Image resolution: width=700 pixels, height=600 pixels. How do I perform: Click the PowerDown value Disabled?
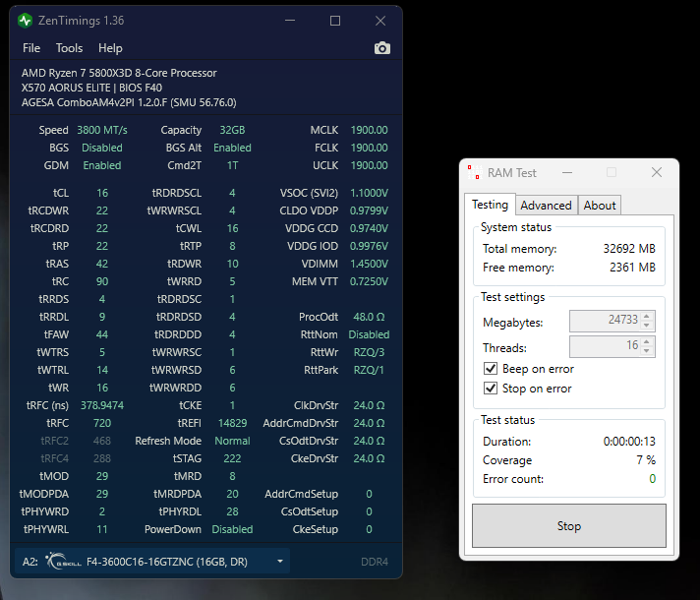tap(232, 529)
